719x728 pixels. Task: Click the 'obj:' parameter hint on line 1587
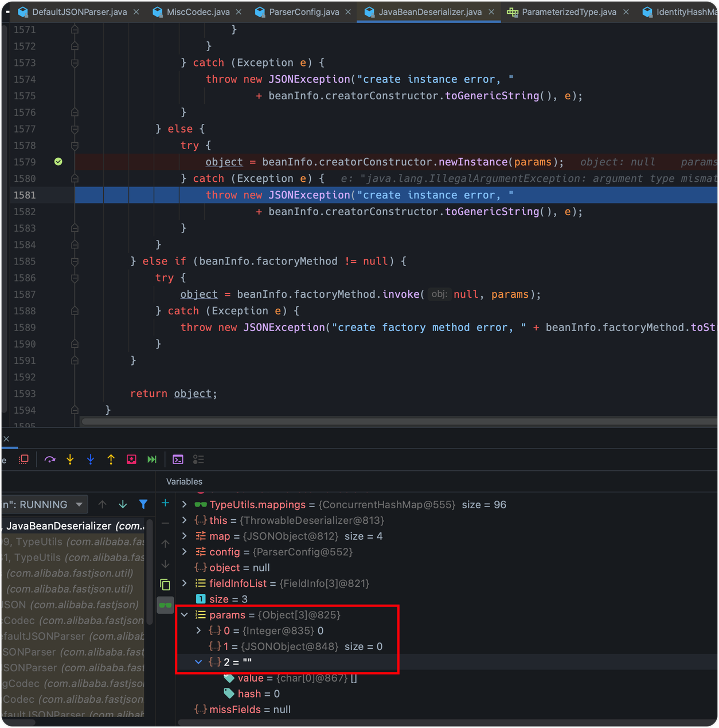tap(439, 294)
